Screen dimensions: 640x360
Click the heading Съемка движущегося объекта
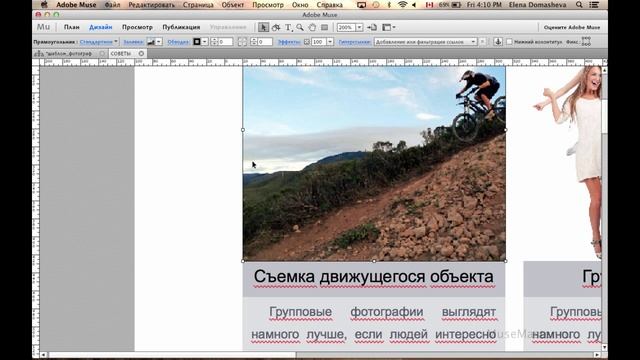coord(373,277)
